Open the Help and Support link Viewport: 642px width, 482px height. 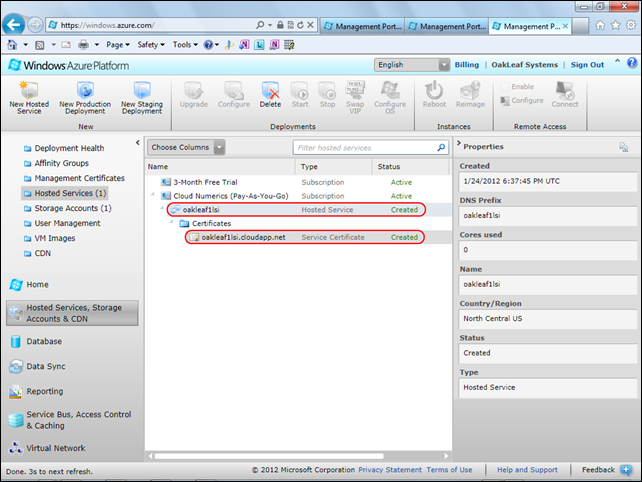[527, 470]
